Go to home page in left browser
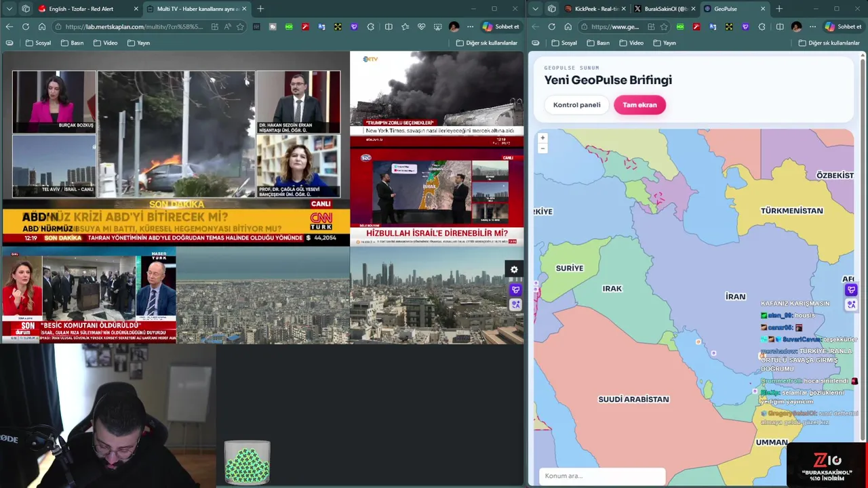The image size is (868, 488). click(x=42, y=26)
